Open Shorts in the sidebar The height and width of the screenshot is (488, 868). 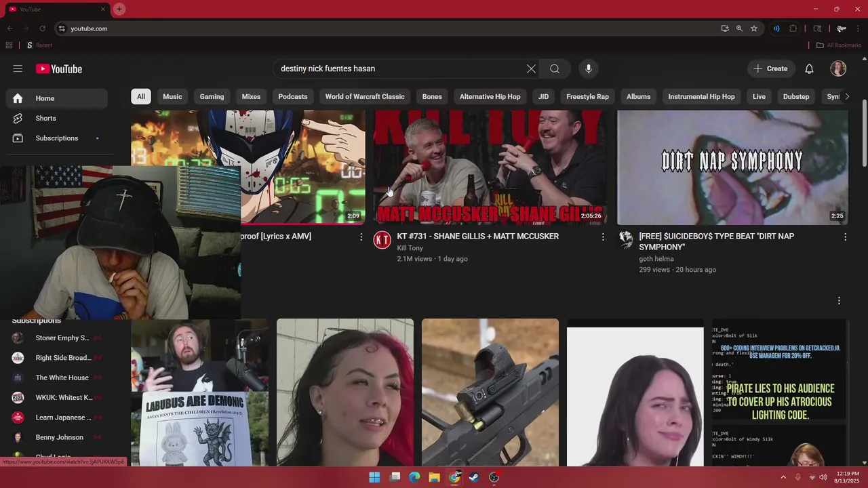(x=57, y=118)
